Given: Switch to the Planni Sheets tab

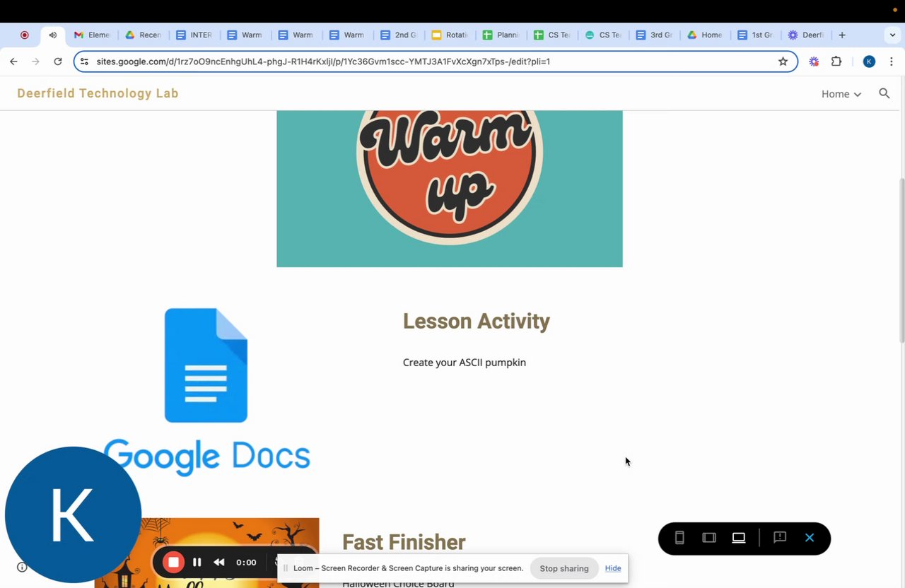Looking at the screenshot, I should 501,35.
